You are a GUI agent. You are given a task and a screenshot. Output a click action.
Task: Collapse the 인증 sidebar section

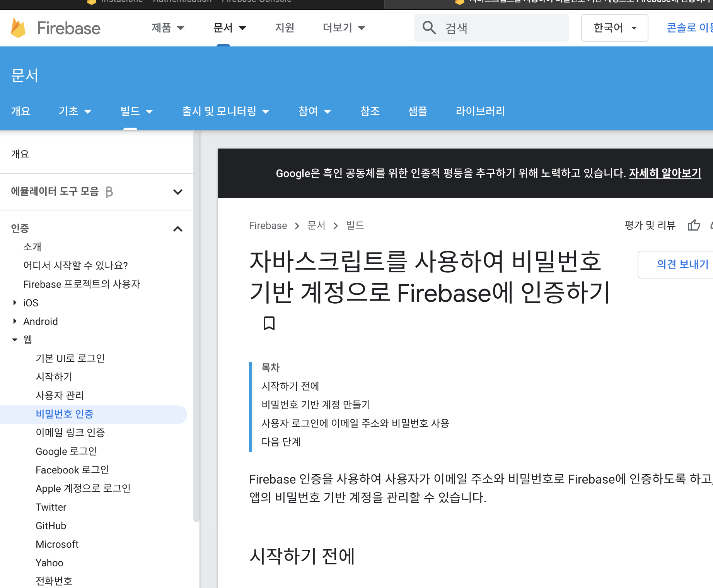pos(178,229)
